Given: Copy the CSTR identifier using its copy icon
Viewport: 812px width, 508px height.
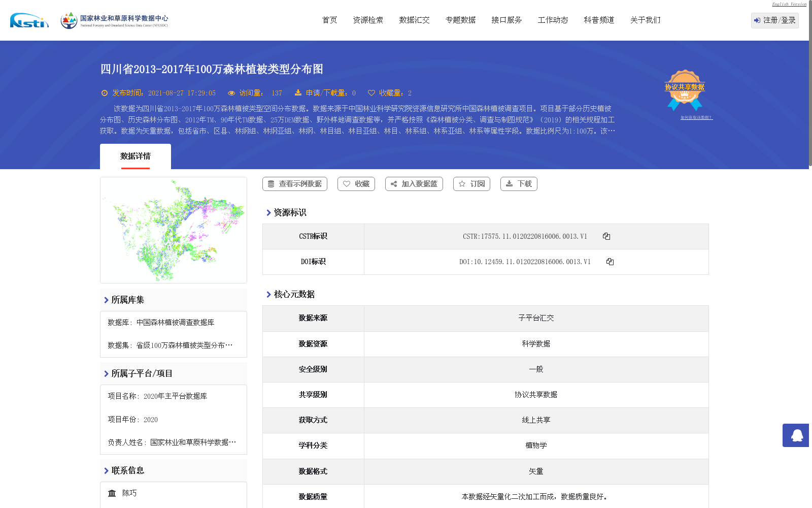Looking at the screenshot, I should [x=606, y=236].
